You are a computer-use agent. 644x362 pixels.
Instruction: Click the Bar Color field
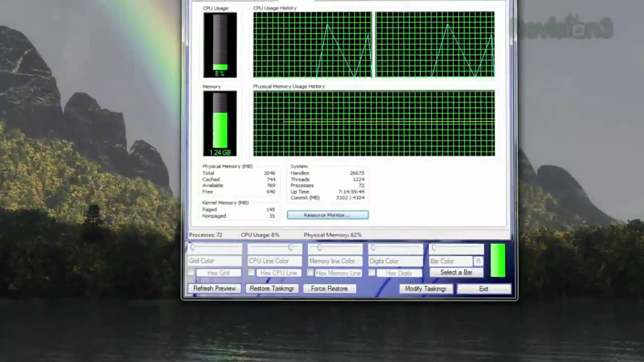pyautogui.click(x=451, y=261)
